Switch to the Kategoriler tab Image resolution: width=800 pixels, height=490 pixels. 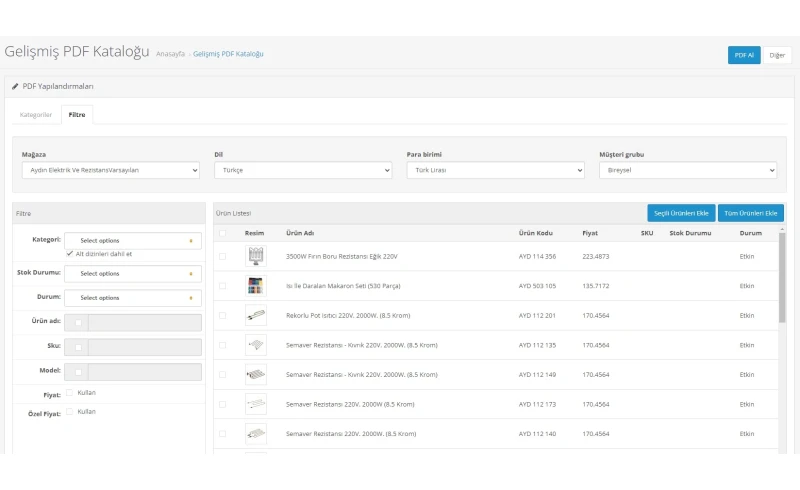[x=36, y=115]
